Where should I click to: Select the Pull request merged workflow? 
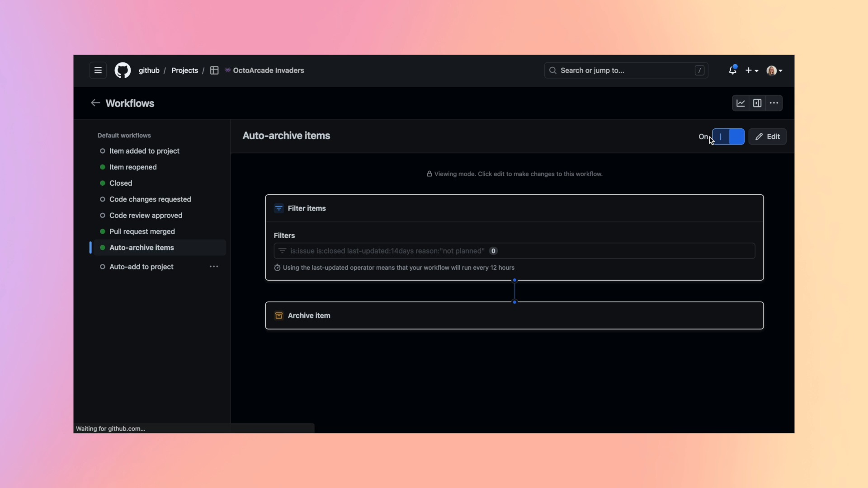click(142, 231)
